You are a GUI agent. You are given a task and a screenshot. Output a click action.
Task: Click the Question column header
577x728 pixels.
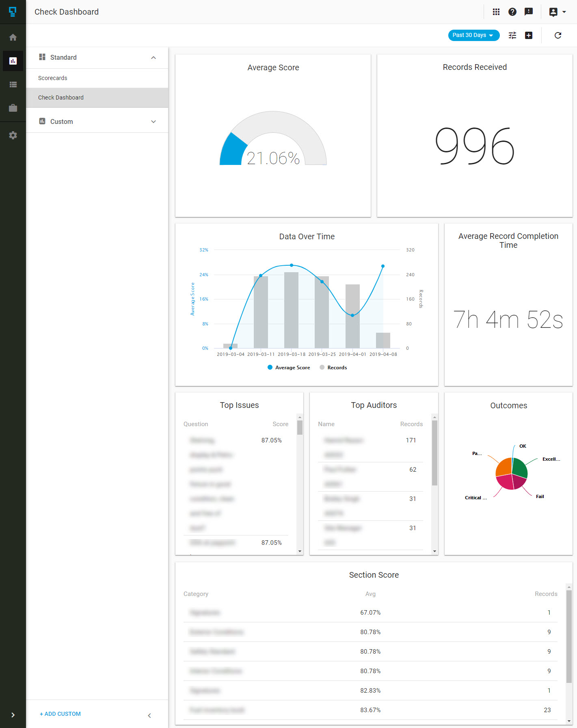tap(196, 424)
